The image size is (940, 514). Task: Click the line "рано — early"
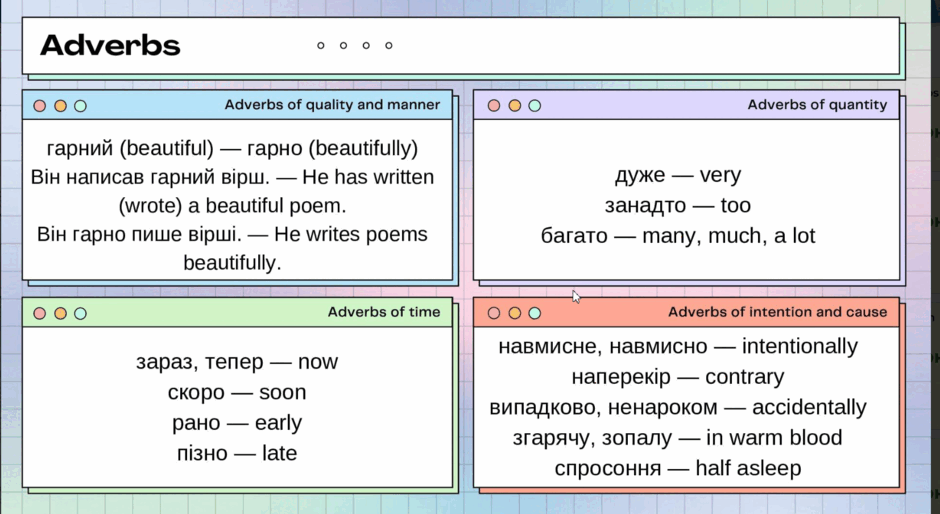[237, 423]
